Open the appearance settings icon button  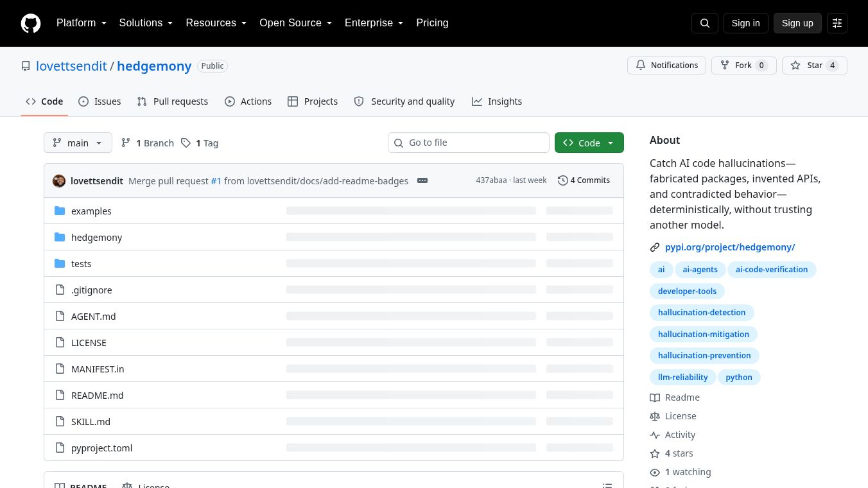[837, 23]
